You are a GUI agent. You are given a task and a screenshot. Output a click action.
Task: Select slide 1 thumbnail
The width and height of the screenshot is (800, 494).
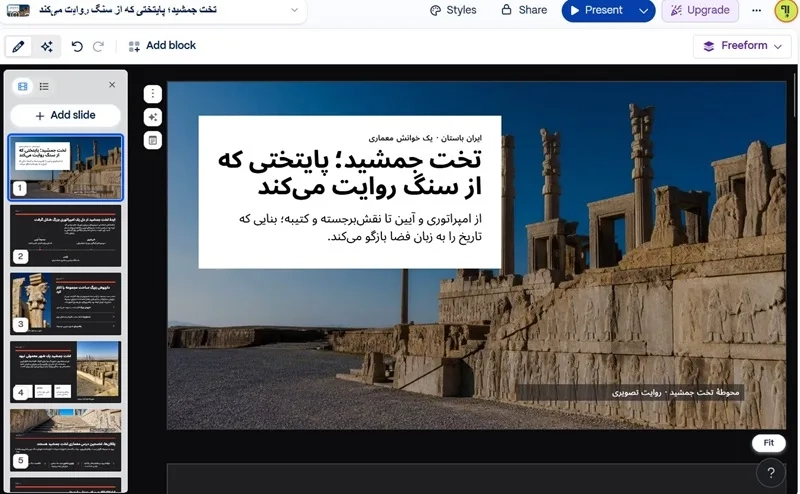(66, 167)
